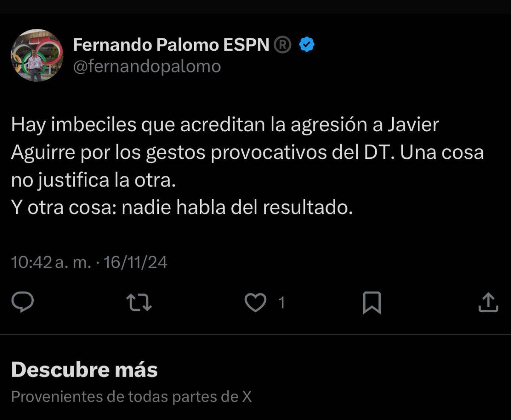Image resolution: width=511 pixels, height=420 pixels.
Task: Click the tweet line starting "Hay imbeciles"
Action: 225,125
